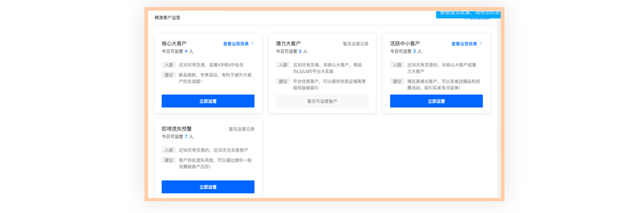Click 人群 tag in 潜力大客户 card
The height and width of the screenshot is (213, 644).
[x=283, y=65]
